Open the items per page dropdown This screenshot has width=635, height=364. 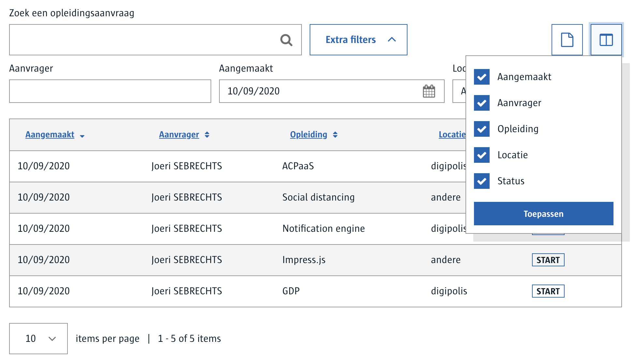click(38, 339)
